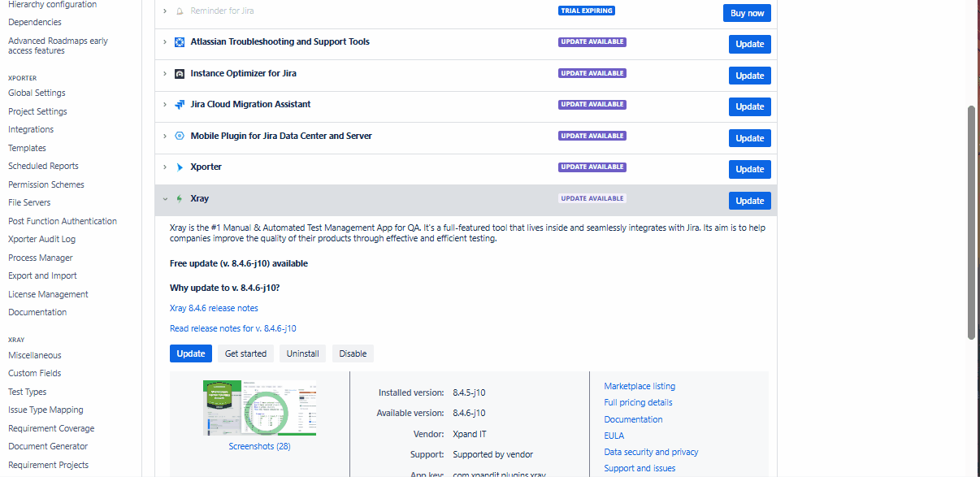Update Instance Optimizer for Jira
Screen dimensions: 980x477
click(750, 76)
